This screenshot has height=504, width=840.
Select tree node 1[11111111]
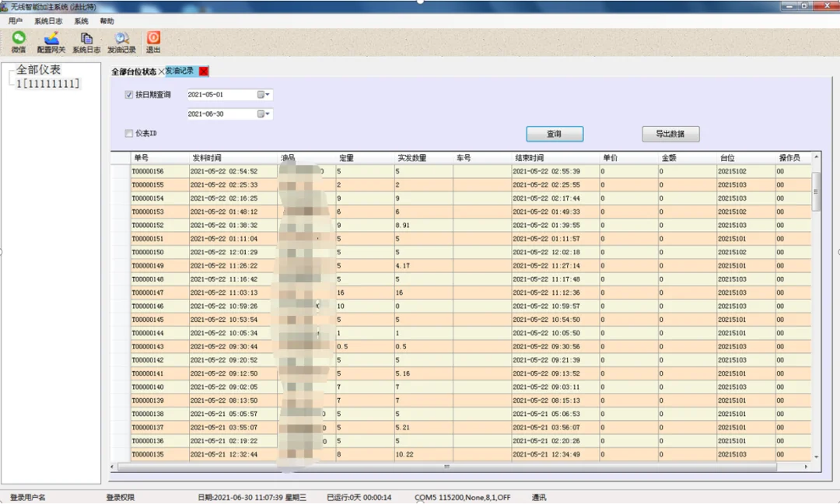47,83
